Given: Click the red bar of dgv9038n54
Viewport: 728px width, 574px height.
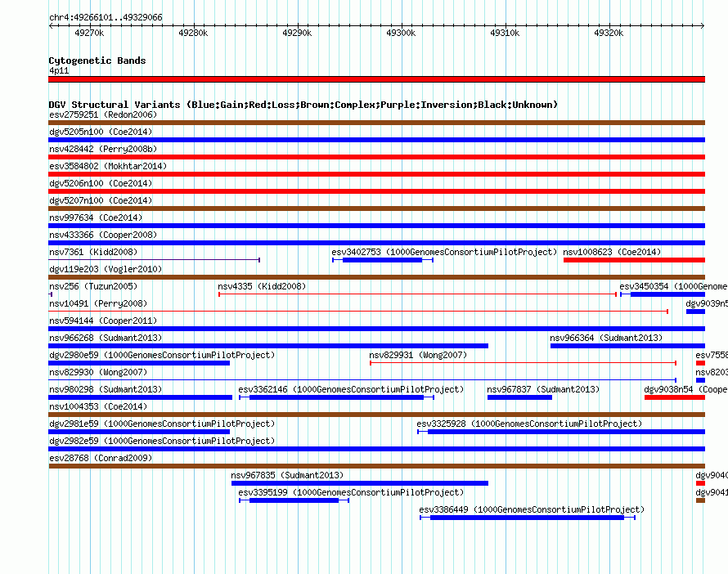Looking at the screenshot, I should click(x=675, y=397).
